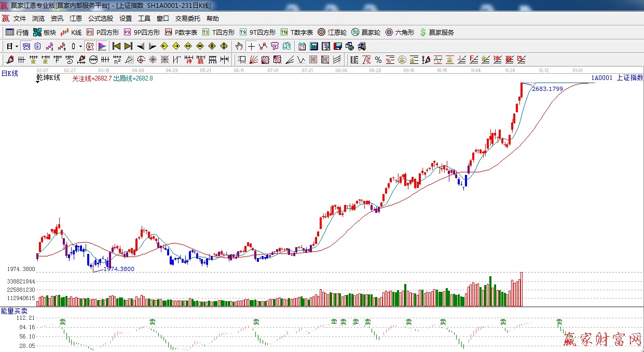The height and width of the screenshot is (352, 644).
Task: Click the calculator icon in toolbar
Action: [314, 46]
